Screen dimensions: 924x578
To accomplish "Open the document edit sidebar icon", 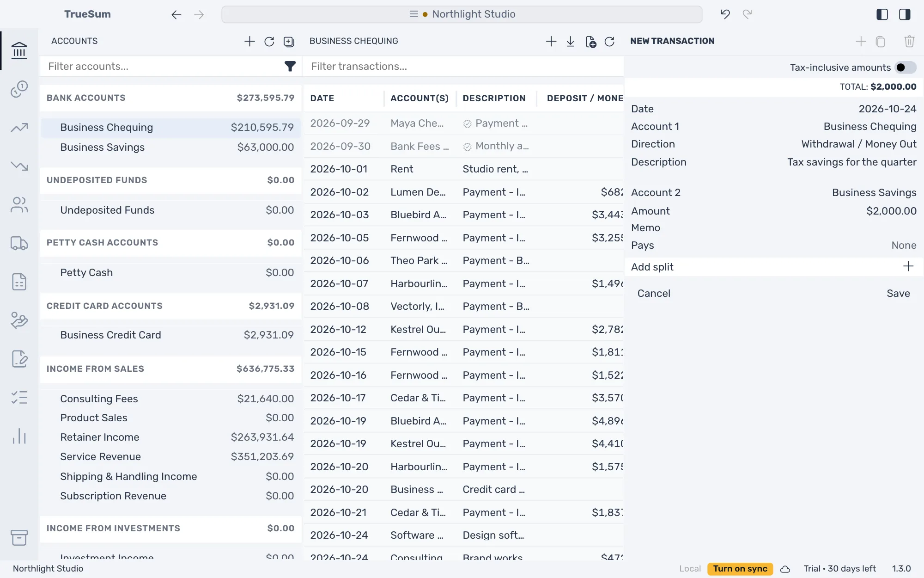I will (19, 359).
